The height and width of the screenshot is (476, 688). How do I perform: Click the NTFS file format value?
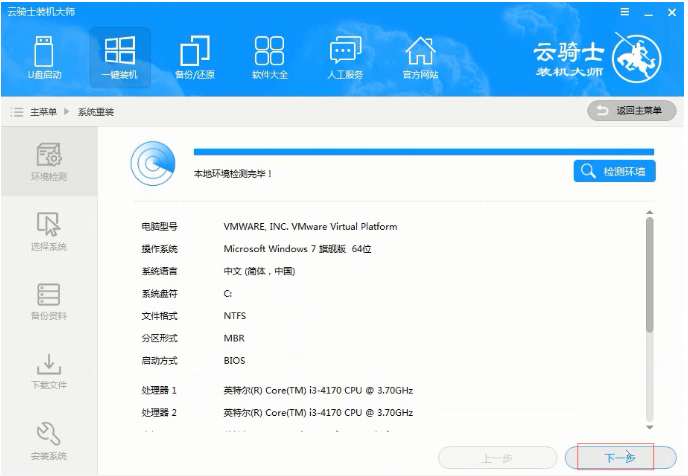point(235,316)
